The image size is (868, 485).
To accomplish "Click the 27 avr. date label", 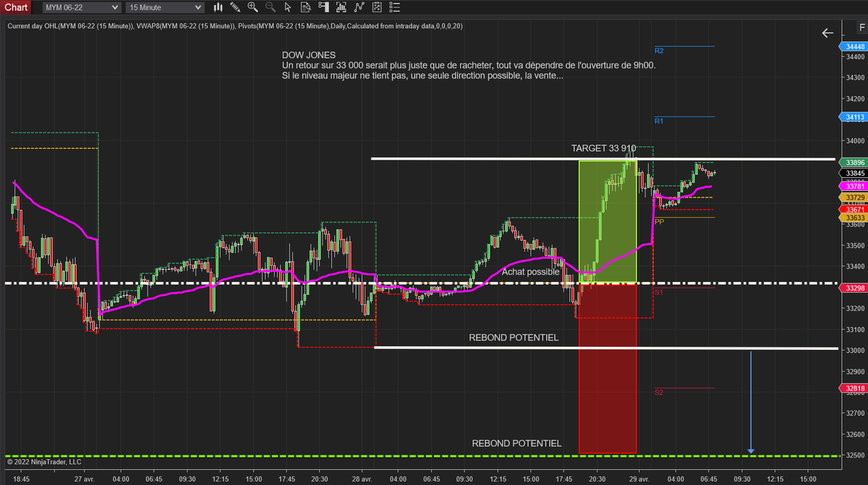I will 85,478.
